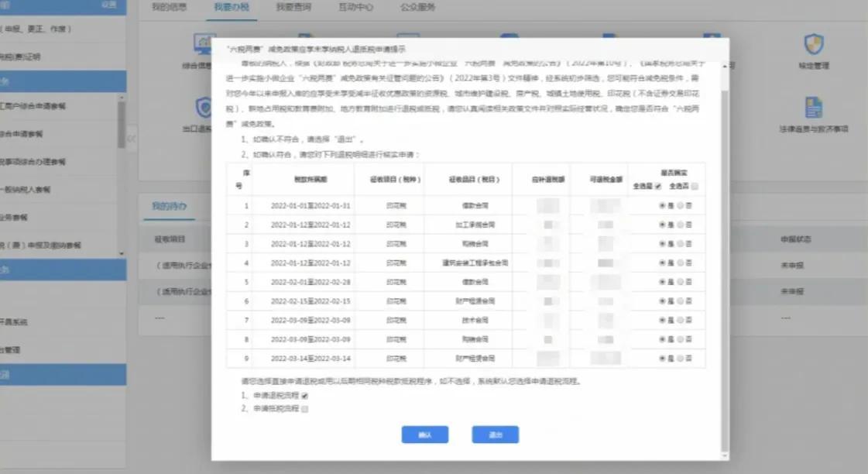868x474 pixels.
Task: Click the sidebar list scroll-up arrow
Action: click(122, 98)
